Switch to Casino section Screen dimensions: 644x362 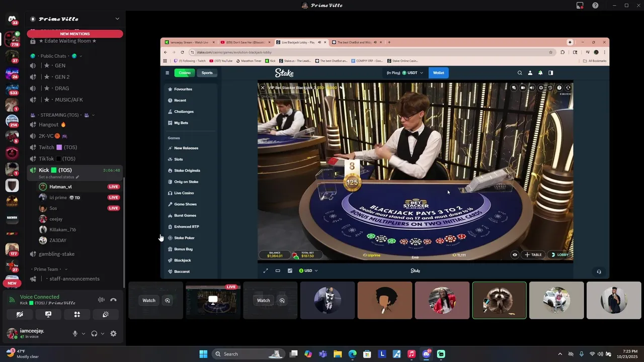coord(185,73)
